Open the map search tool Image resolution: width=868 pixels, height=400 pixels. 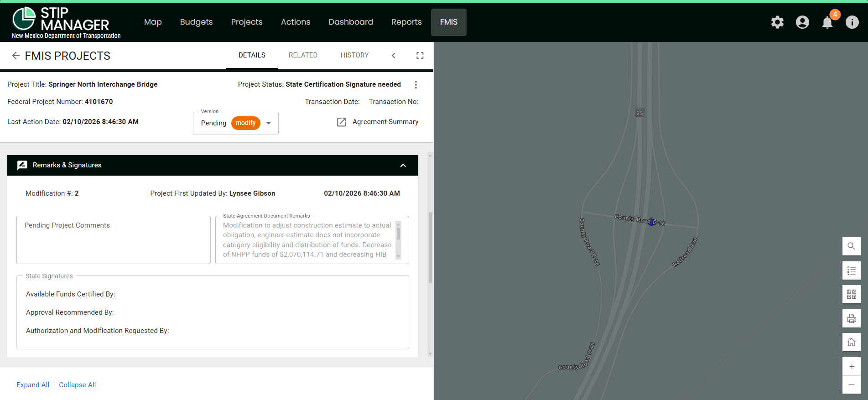pos(851,246)
